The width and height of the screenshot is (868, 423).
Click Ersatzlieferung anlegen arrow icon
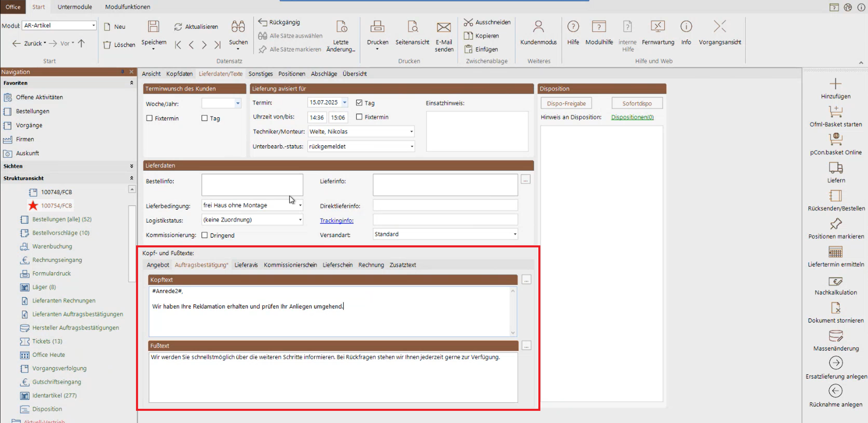pyautogui.click(x=836, y=363)
